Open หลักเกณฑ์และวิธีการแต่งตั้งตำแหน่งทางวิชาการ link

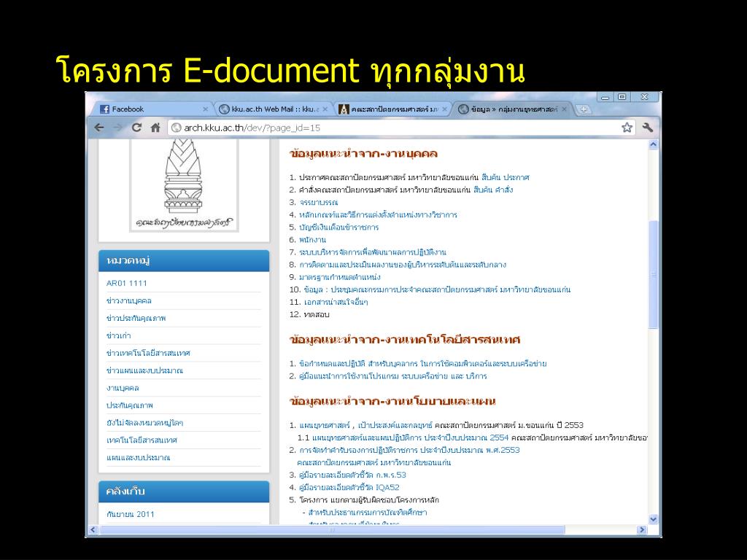coord(378,215)
